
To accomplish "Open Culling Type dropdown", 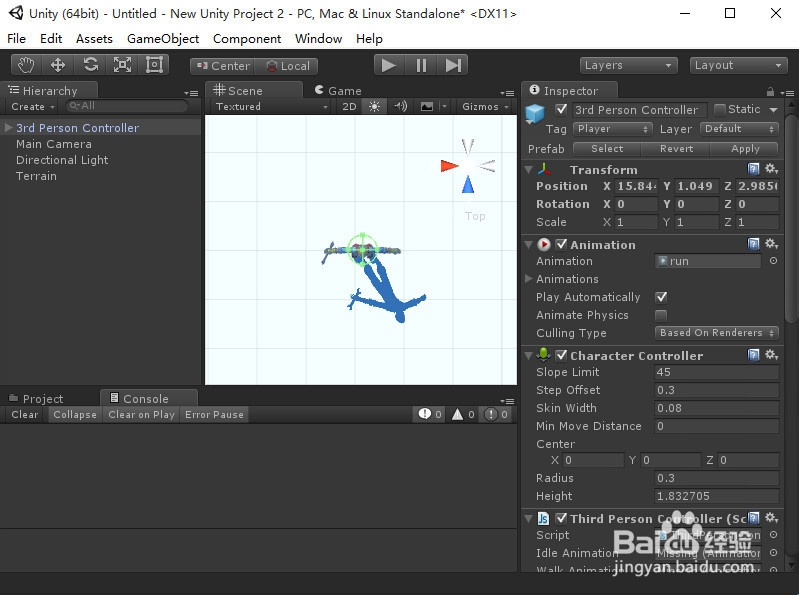I will point(716,333).
